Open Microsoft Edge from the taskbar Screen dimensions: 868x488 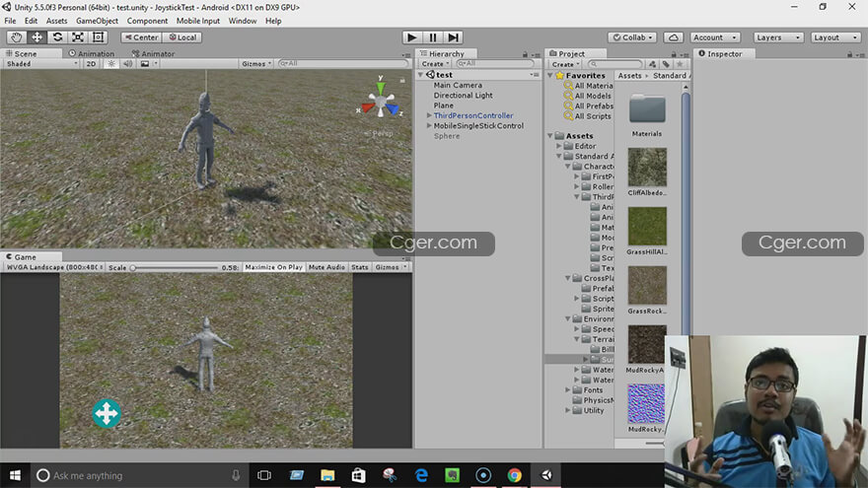pyautogui.click(x=421, y=475)
